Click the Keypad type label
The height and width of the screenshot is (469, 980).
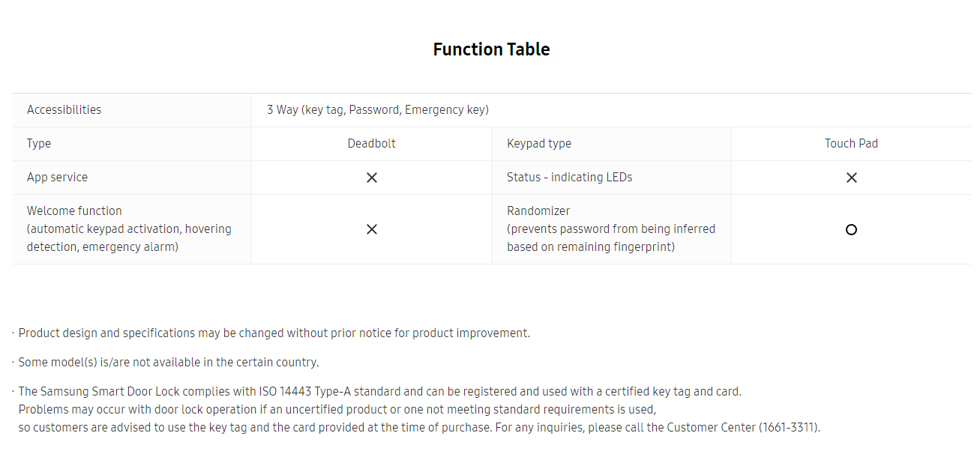[x=539, y=144]
